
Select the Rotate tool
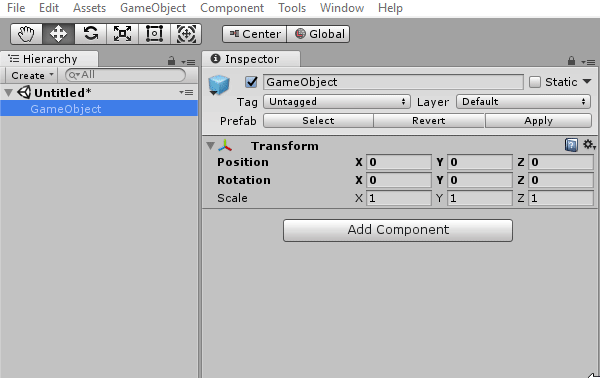90,34
